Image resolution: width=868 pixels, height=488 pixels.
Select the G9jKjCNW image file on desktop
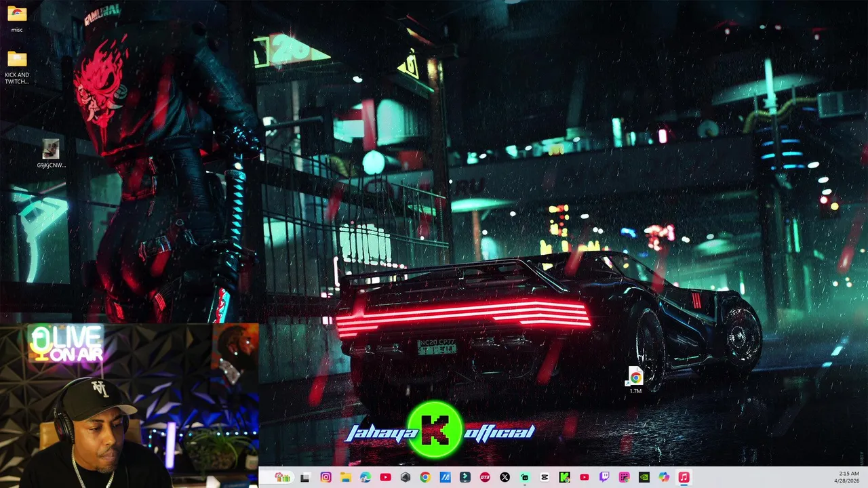(x=51, y=153)
